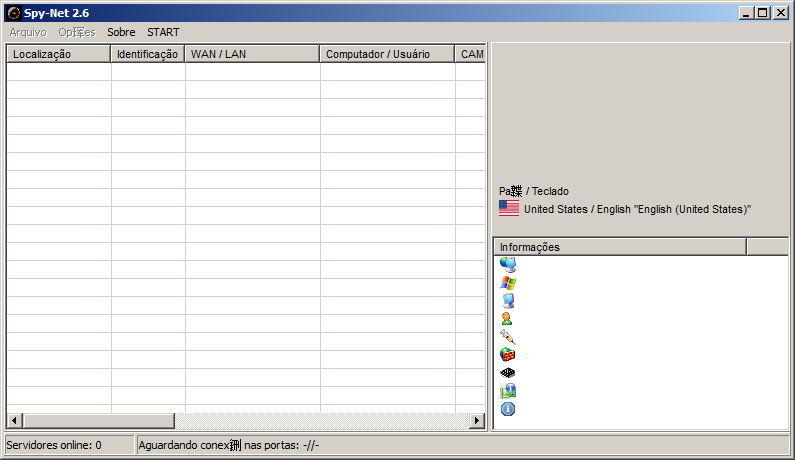
Task: Open the Sobre menu
Action: 121,32
